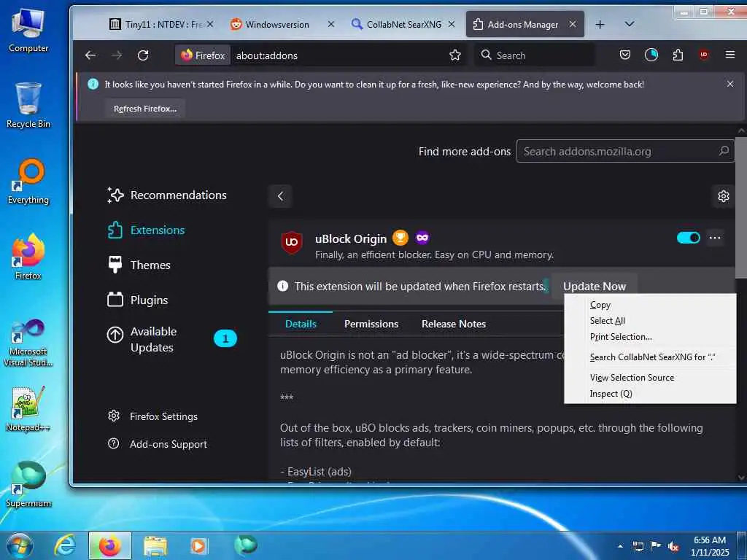
Task: Open the Computer desktop icon
Action: point(28,31)
